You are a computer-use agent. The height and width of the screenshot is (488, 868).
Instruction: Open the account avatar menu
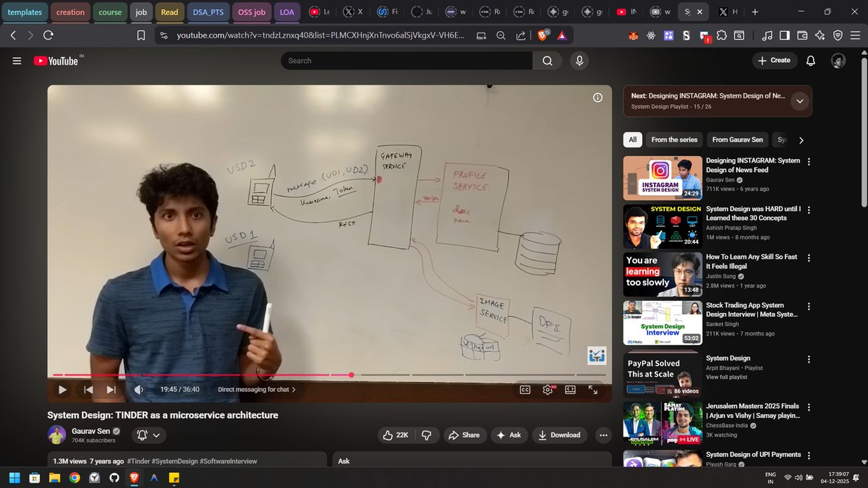click(x=838, y=61)
